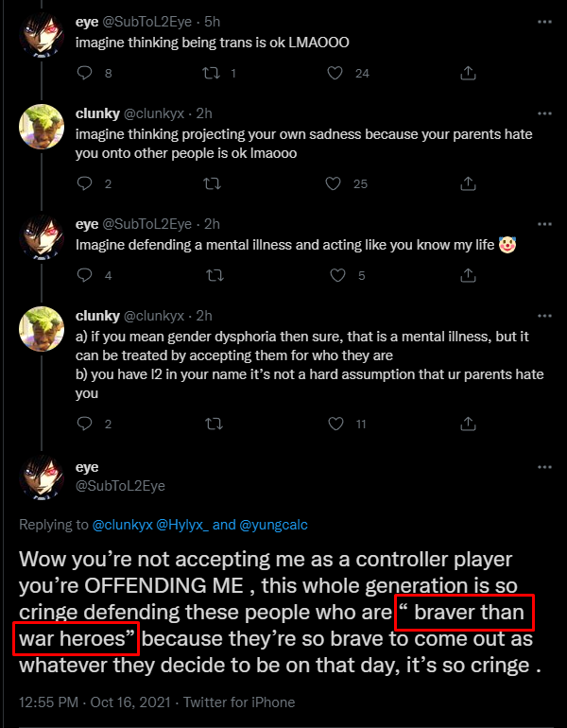Retweet clunky's tweet with 25 likes
Image resolution: width=567 pixels, height=728 pixels.
(x=213, y=183)
